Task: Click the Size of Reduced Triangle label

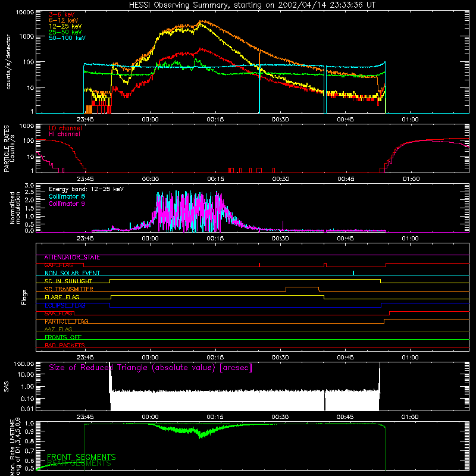Action: pos(151,368)
